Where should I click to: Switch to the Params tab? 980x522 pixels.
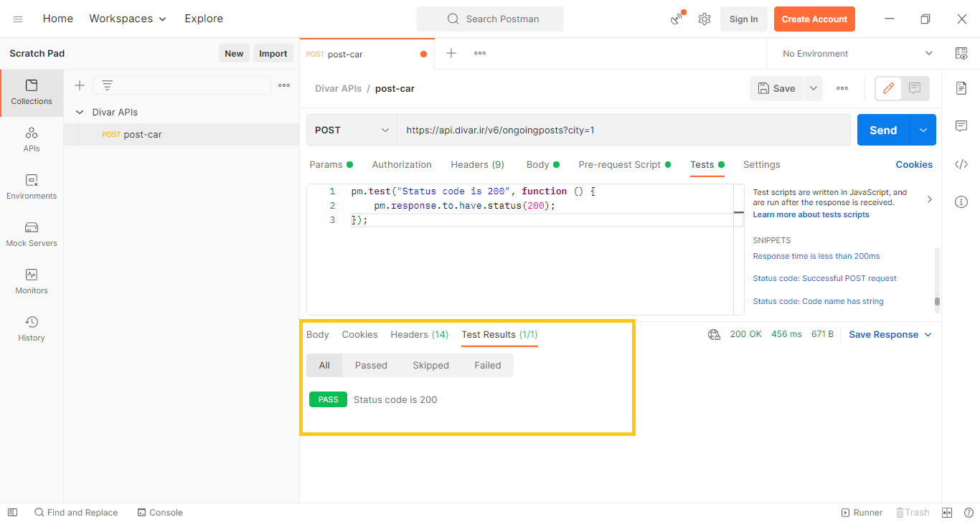(331, 164)
